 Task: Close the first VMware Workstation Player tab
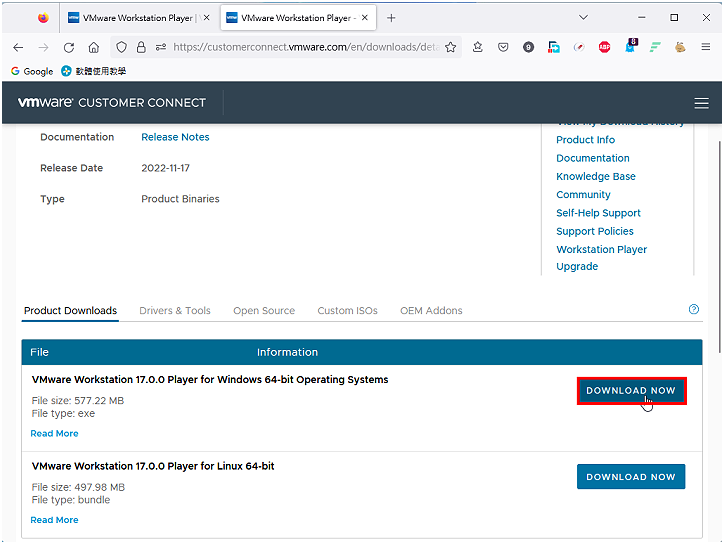pyautogui.click(x=206, y=18)
